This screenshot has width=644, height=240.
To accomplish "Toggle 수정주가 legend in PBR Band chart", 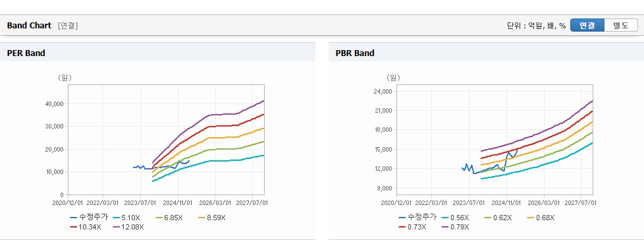I will [x=417, y=218].
